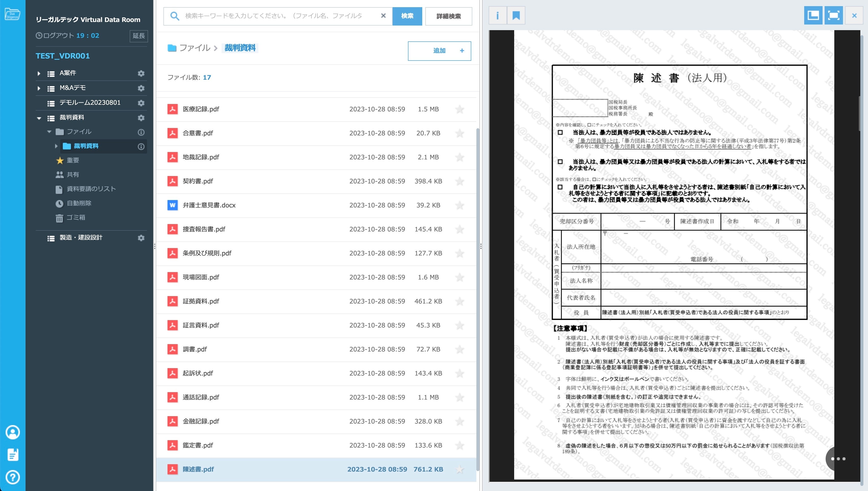The width and height of the screenshot is (868, 491).
Task: Expand the A案件 room tree
Action: 39,73
